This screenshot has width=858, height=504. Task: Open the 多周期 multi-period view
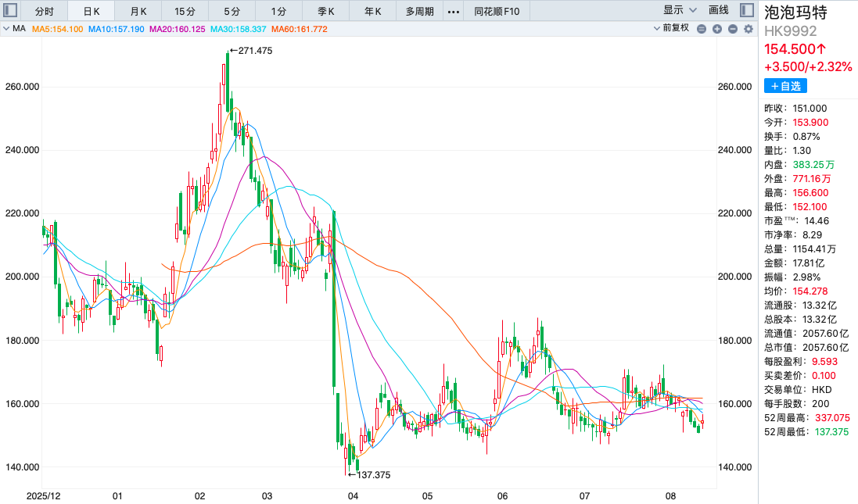[x=420, y=12]
